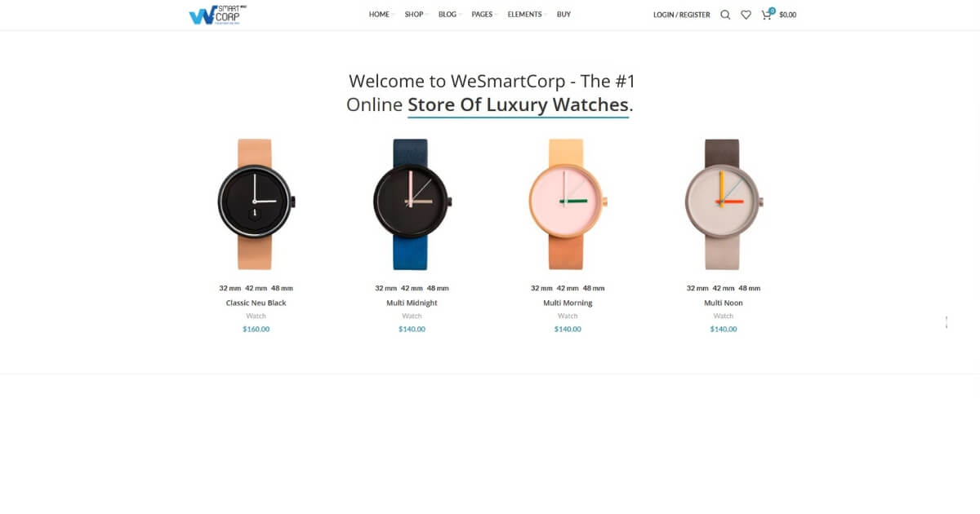
Task: Expand the SHOP menu dropdown
Action: (415, 15)
